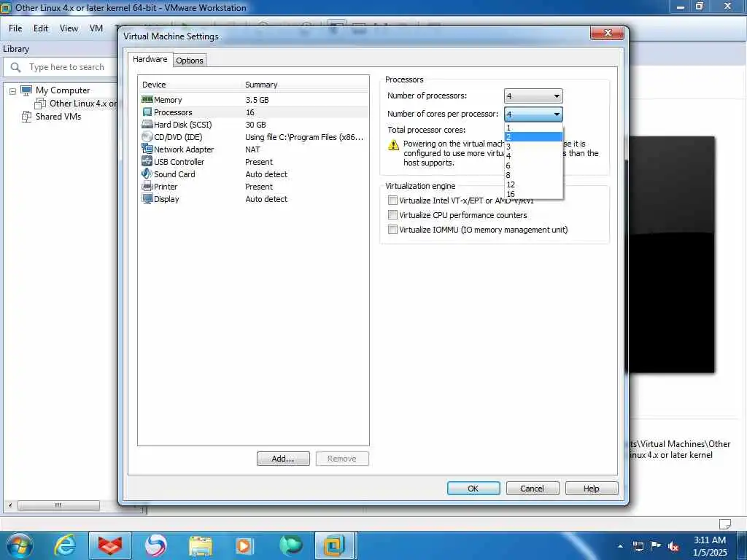
Task: Switch to the Hardware tab
Action: click(150, 59)
